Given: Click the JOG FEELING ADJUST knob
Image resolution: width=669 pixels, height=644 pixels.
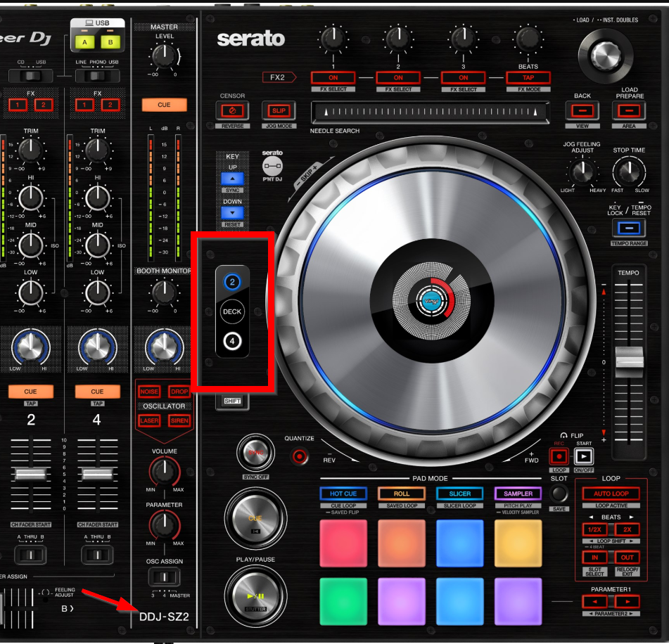Looking at the screenshot, I should click(x=582, y=172).
